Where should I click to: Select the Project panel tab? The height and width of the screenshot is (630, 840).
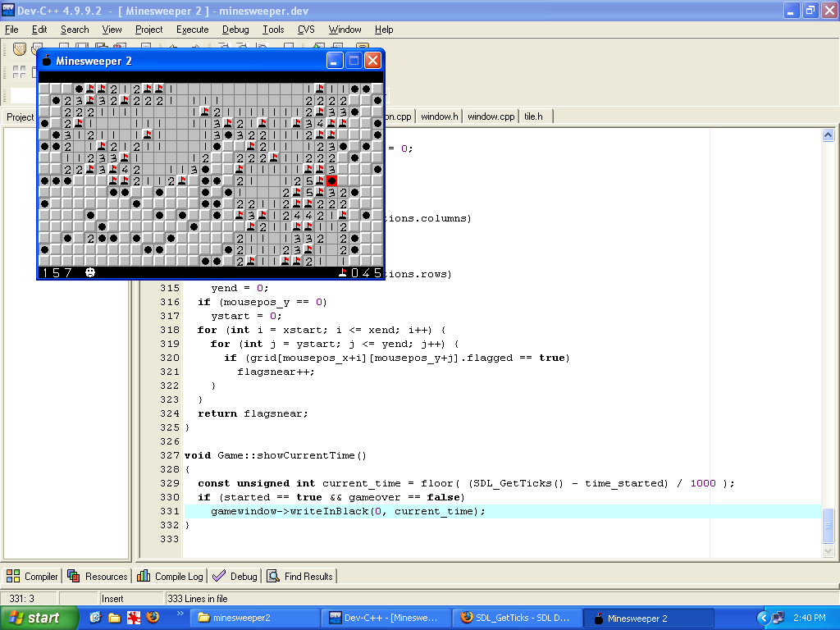pos(21,116)
